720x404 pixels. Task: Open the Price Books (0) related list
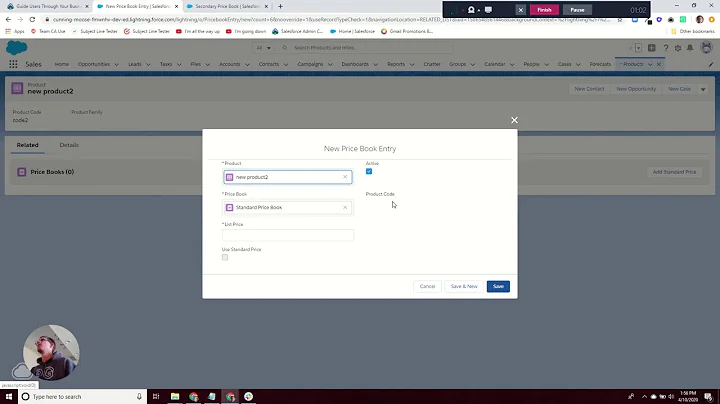point(52,172)
